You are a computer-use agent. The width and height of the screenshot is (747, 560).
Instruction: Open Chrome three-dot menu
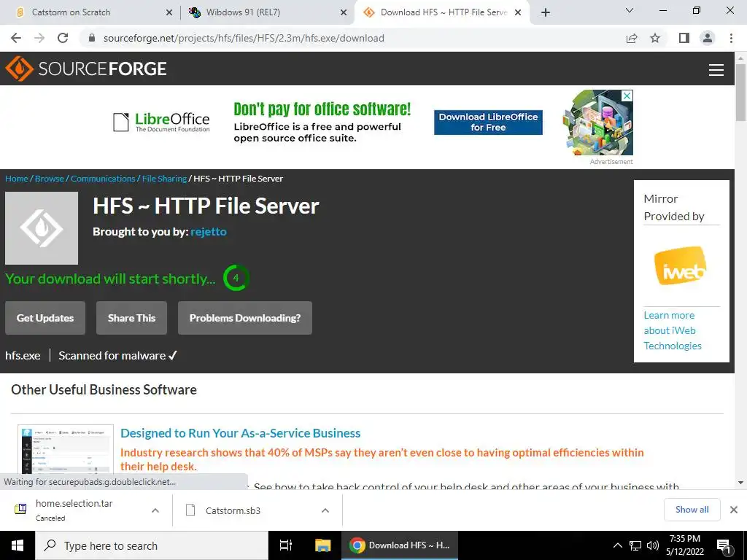[x=731, y=38]
